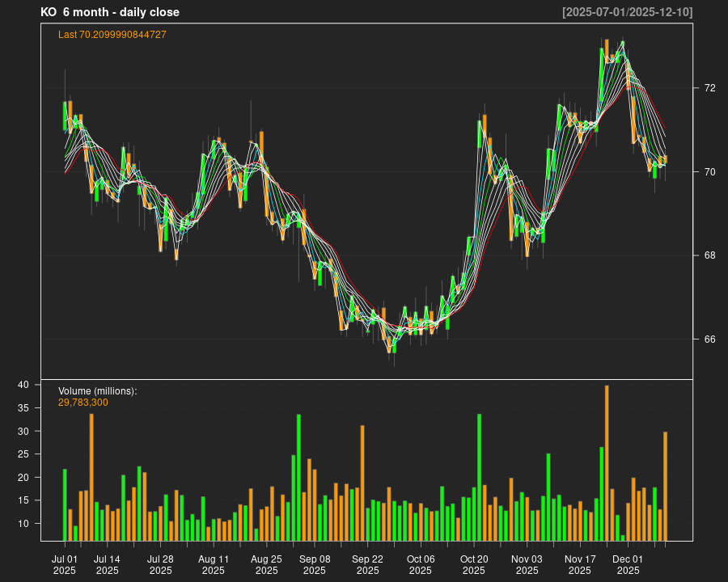Click the tall green volume bar above Oct 20
728x582 pixels.
click(x=479, y=477)
